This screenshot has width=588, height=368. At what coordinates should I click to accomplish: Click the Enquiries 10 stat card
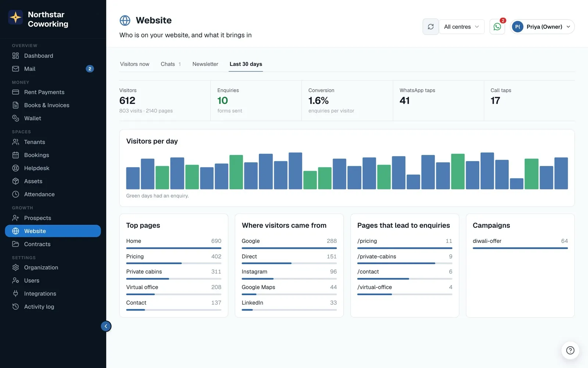[x=256, y=100]
